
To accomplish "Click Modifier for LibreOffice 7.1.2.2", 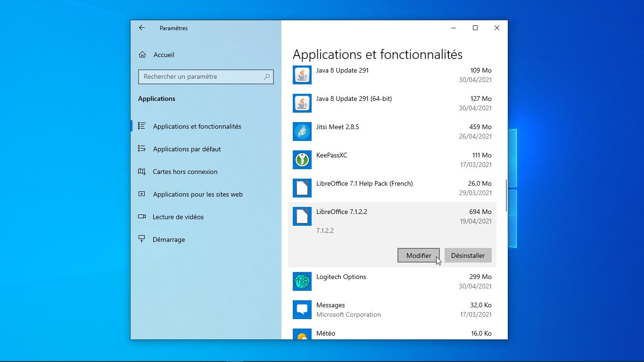I will pos(419,255).
